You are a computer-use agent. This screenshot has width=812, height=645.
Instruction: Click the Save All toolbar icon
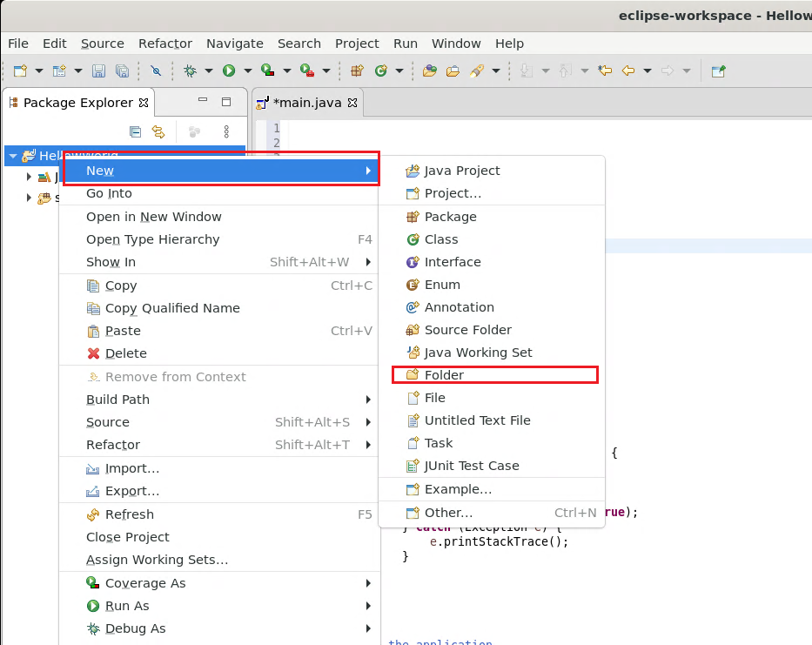point(122,71)
